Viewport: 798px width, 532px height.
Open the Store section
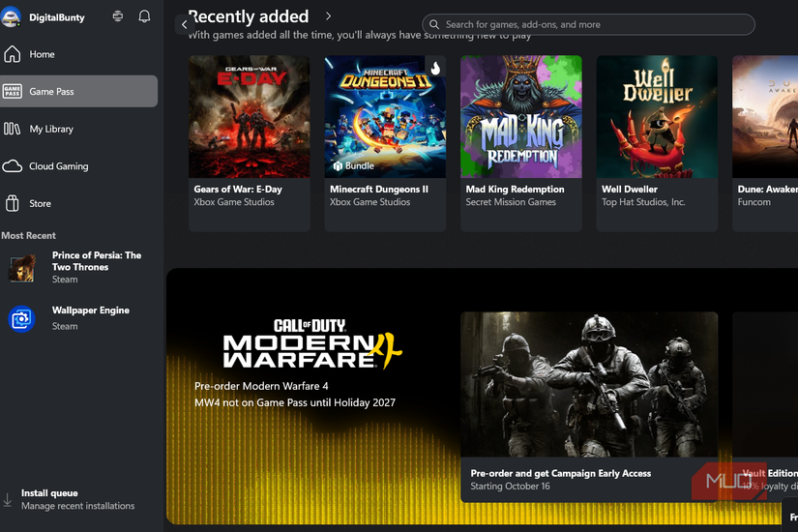[79, 204]
